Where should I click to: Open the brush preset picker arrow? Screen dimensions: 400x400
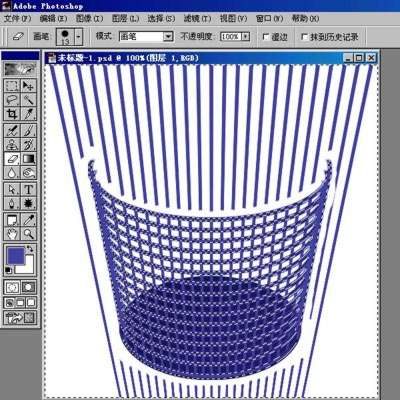click(78, 36)
